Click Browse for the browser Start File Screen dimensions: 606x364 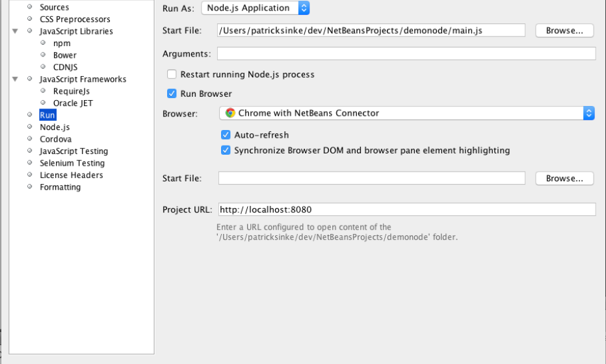pyautogui.click(x=564, y=178)
